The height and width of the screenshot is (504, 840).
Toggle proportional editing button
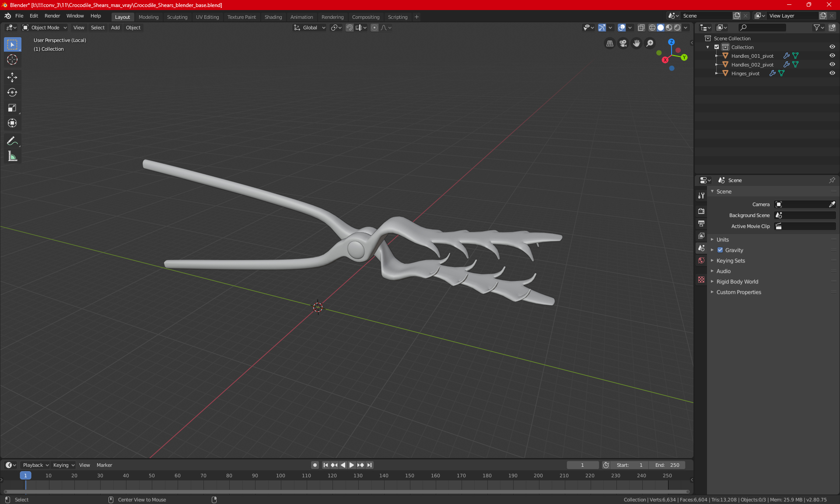[374, 28]
